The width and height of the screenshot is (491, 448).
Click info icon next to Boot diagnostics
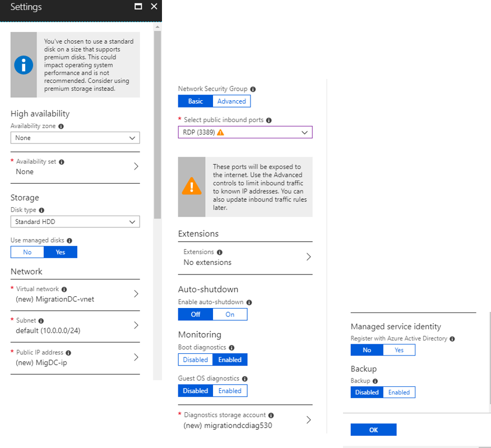pos(231,348)
